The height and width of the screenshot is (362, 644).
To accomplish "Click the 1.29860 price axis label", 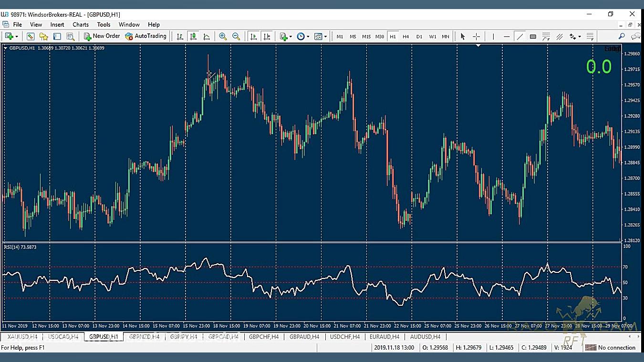I will (632, 54).
